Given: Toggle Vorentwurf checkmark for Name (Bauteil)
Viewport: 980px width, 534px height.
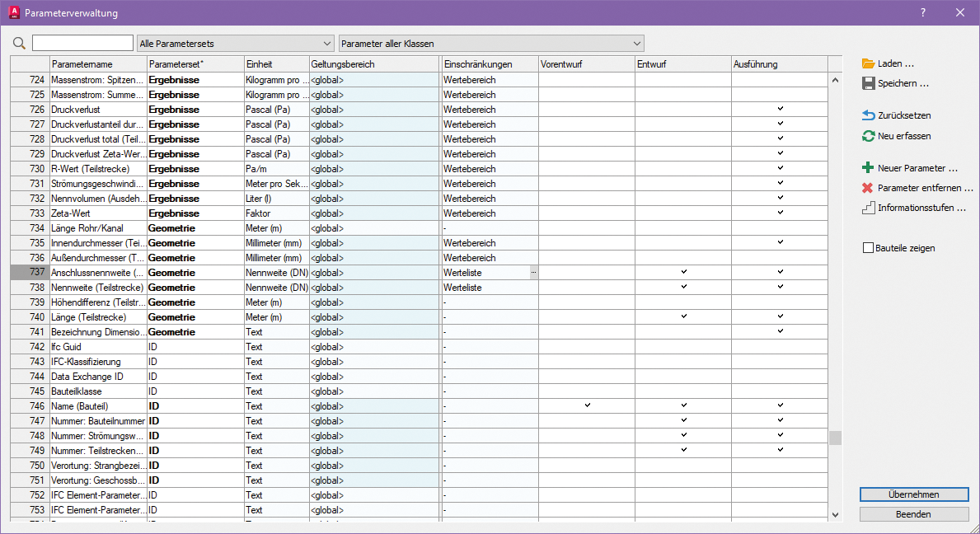Looking at the screenshot, I should (587, 405).
